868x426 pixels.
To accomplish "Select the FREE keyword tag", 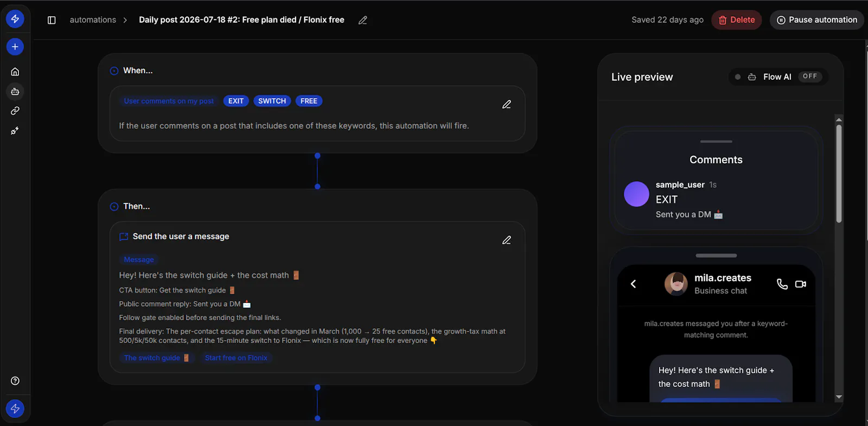I will [309, 101].
